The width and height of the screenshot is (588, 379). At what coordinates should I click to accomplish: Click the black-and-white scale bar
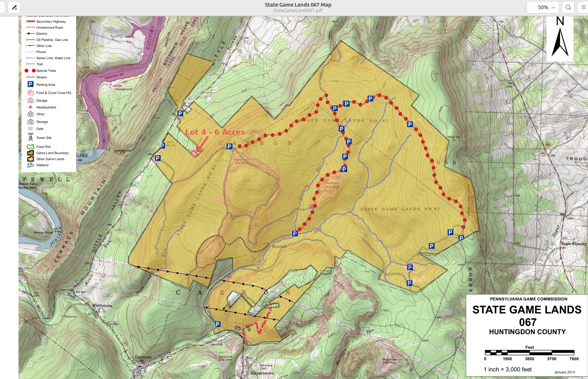pyautogui.click(x=529, y=353)
